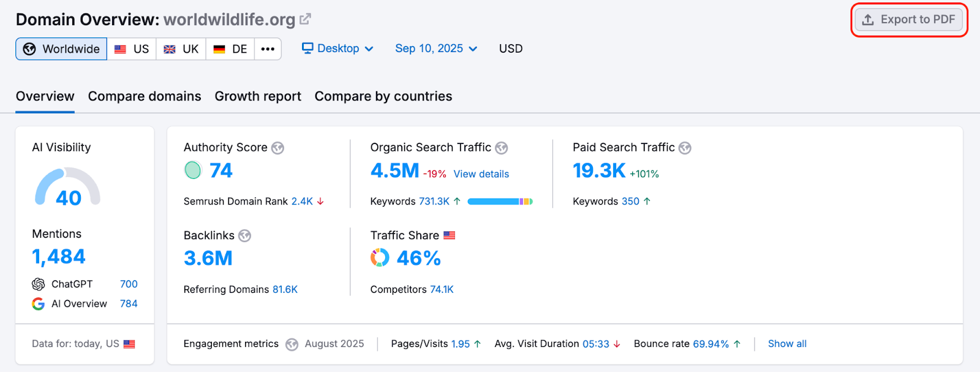
Task: Click the AI Visibility gauge showing 40
Action: click(67, 188)
